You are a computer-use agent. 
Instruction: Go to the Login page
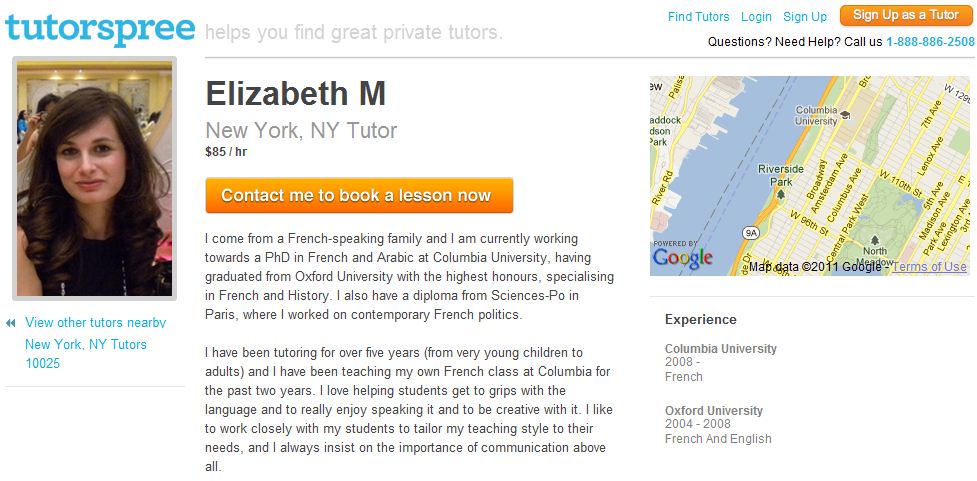point(756,17)
